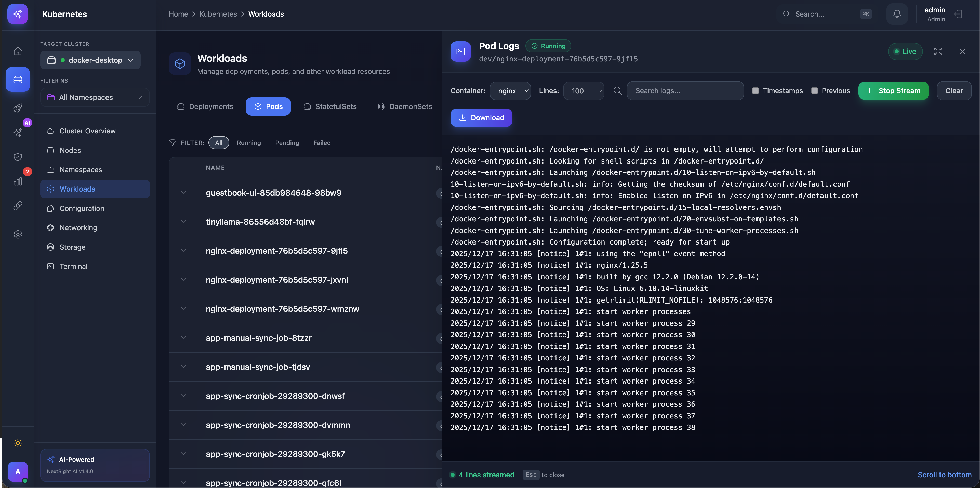The image size is (980, 488).
Task: Check the Previous container logs option
Action: 815,90
